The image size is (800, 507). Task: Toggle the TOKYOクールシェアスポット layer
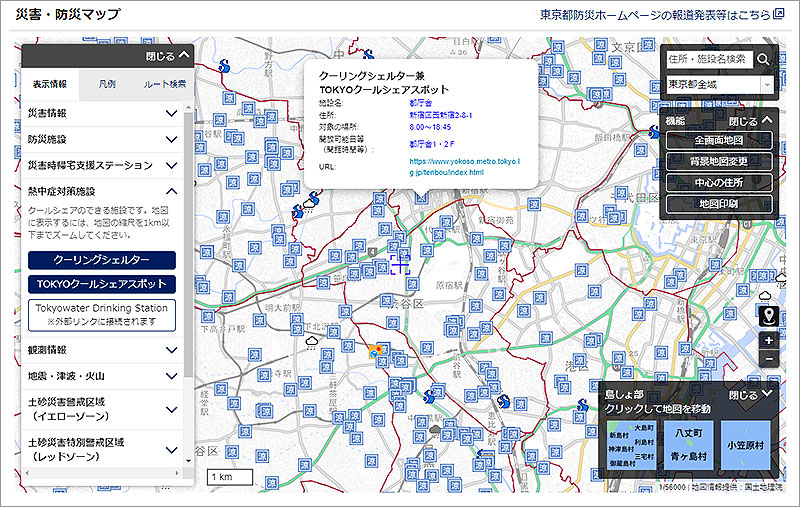102,283
